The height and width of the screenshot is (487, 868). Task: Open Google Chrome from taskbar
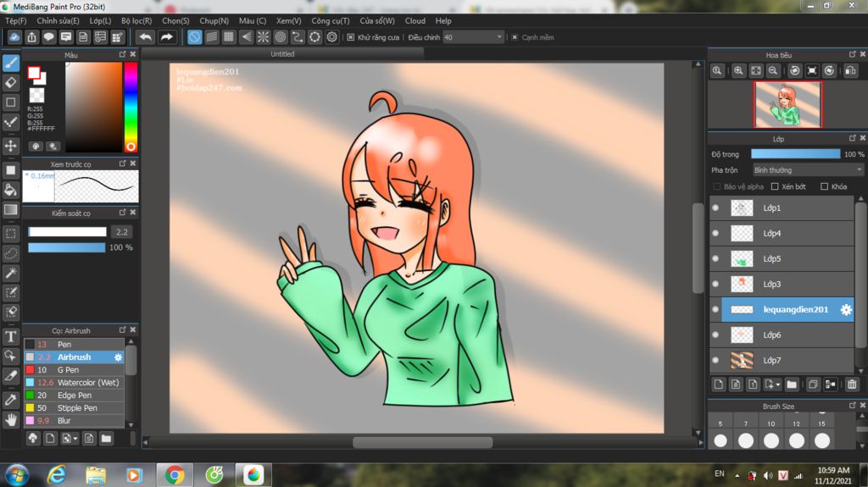[x=175, y=475]
